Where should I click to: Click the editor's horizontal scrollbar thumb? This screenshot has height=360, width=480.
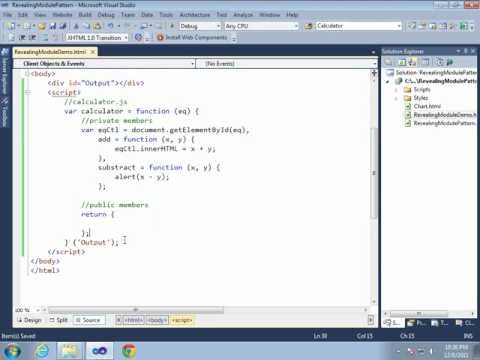pyautogui.click(x=136, y=310)
